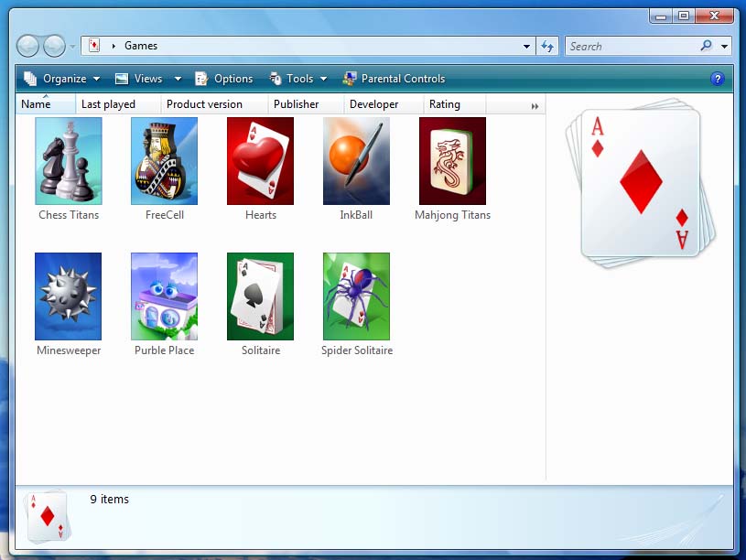Close the Games window

714,16
